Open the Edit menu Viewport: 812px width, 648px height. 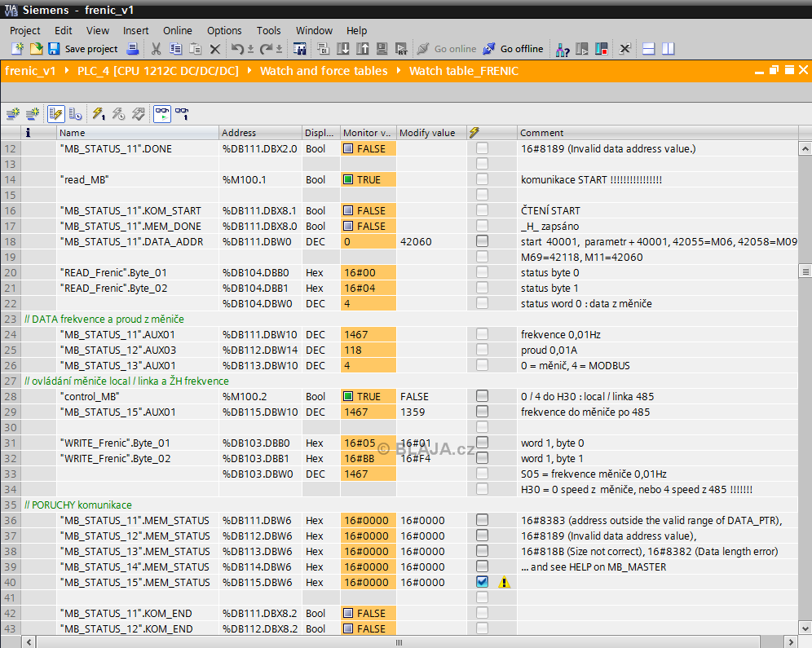click(x=63, y=30)
